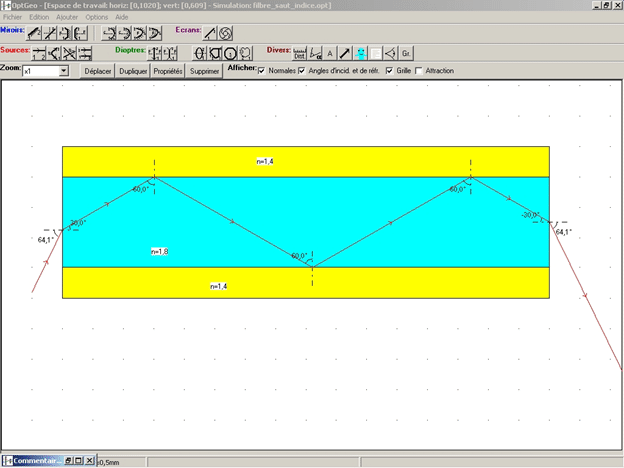Activate the Dist distance measurement tool
This screenshot has width=624, height=468.
(x=300, y=53)
